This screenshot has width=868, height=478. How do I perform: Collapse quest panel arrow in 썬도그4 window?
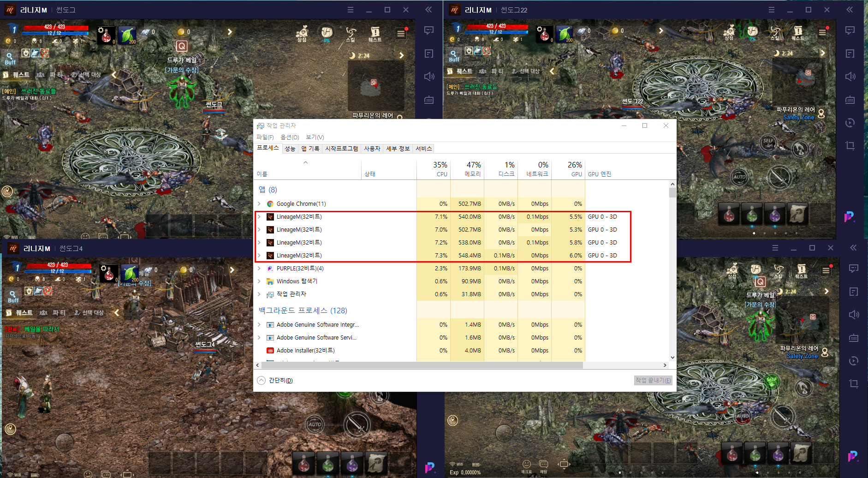click(116, 313)
